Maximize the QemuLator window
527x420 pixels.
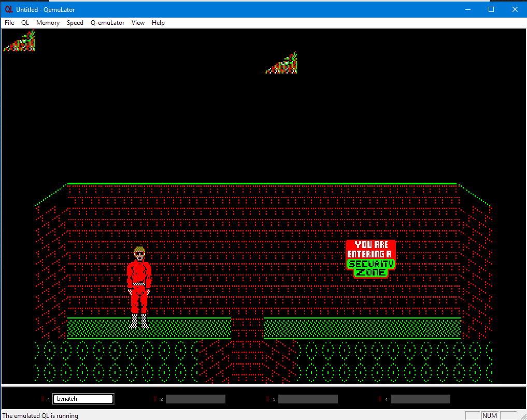(491, 9)
